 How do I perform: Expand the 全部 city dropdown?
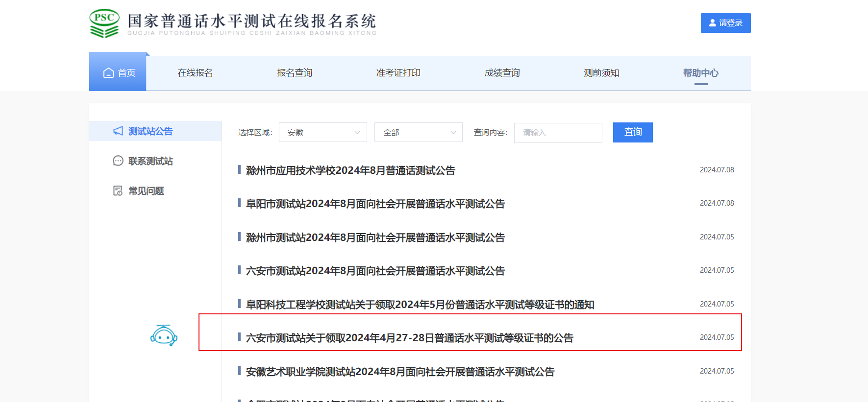coord(418,132)
